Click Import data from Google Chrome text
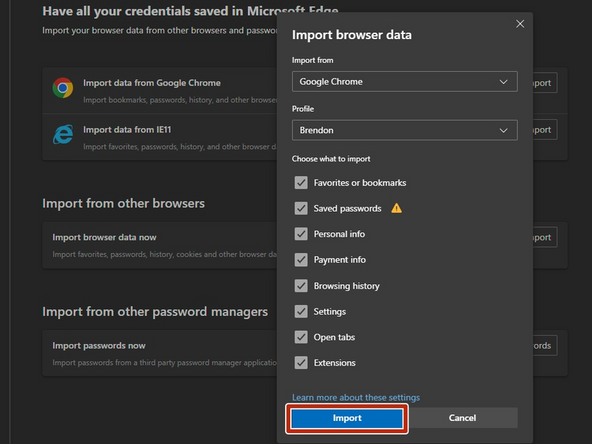592x444 pixels. 152,83
